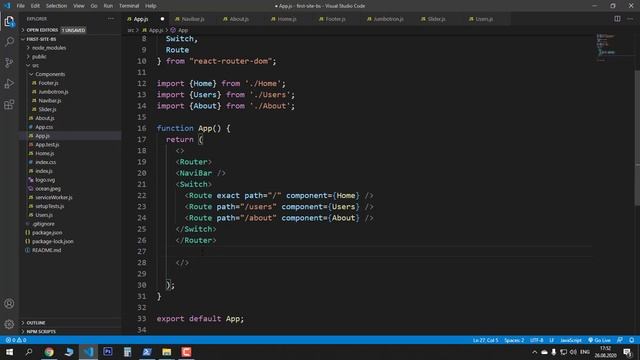
Task: Open the Go menu
Action: tap(94, 6)
